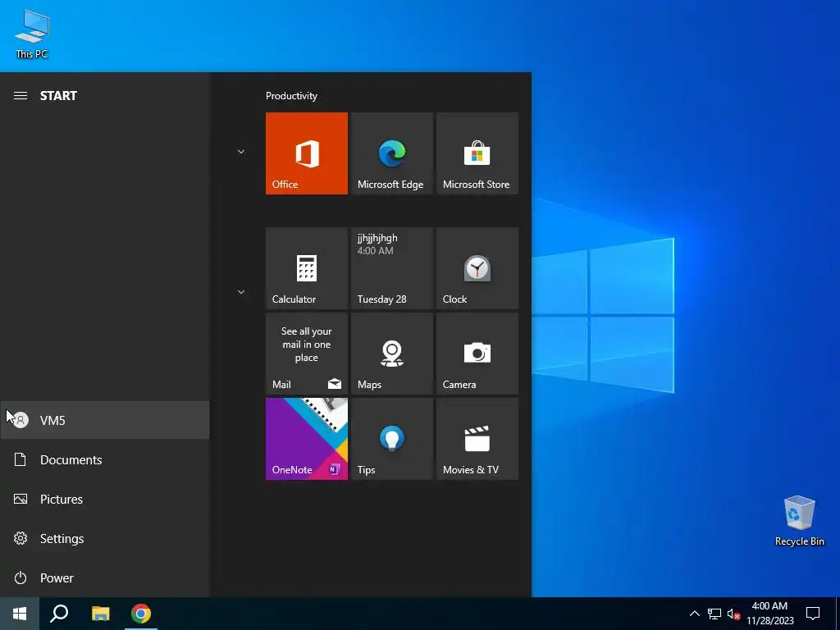Open Settings from Start sidebar
Screen dimensions: 840x630
[105, 538]
